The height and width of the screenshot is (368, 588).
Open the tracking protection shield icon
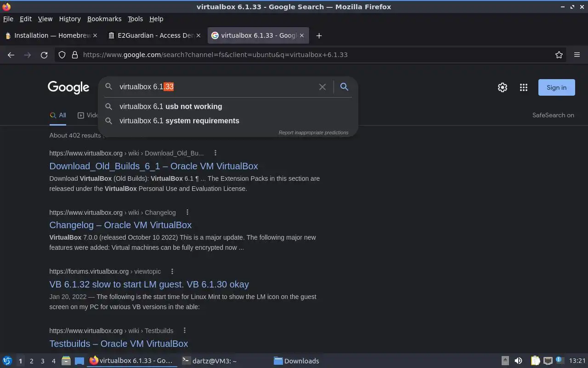(62, 55)
